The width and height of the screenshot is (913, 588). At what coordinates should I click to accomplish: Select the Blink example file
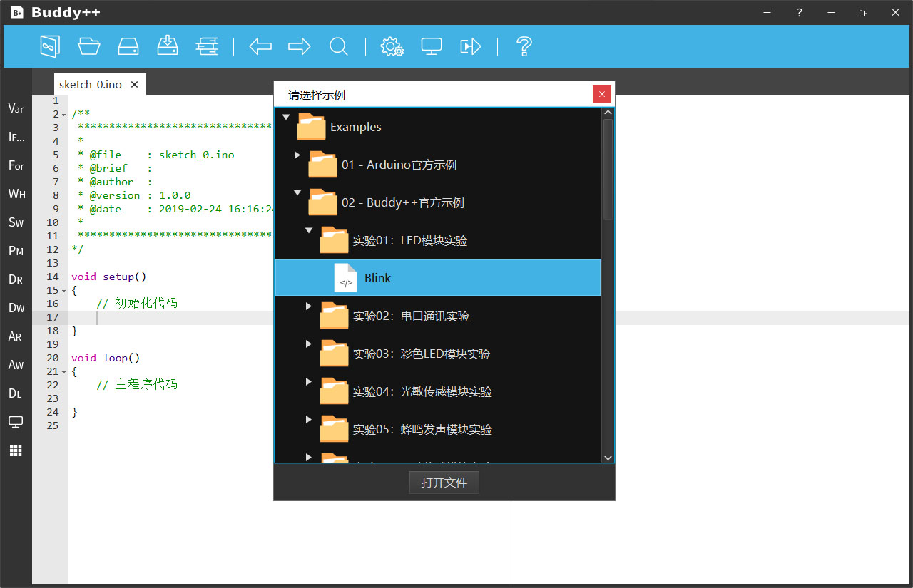(438, 278)
